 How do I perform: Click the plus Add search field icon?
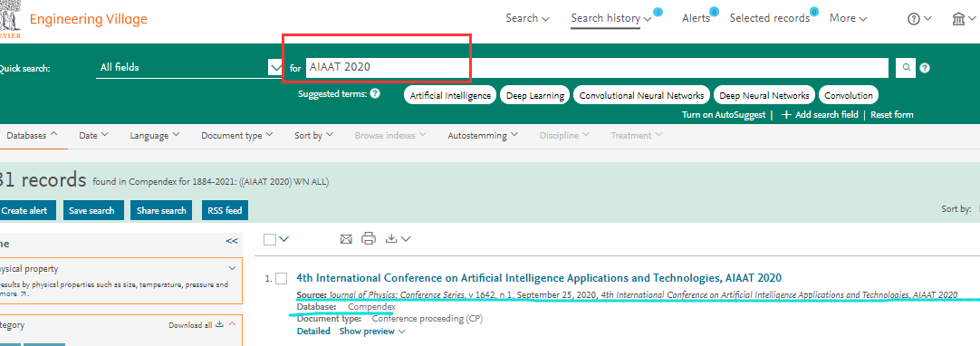pos(786,115)
